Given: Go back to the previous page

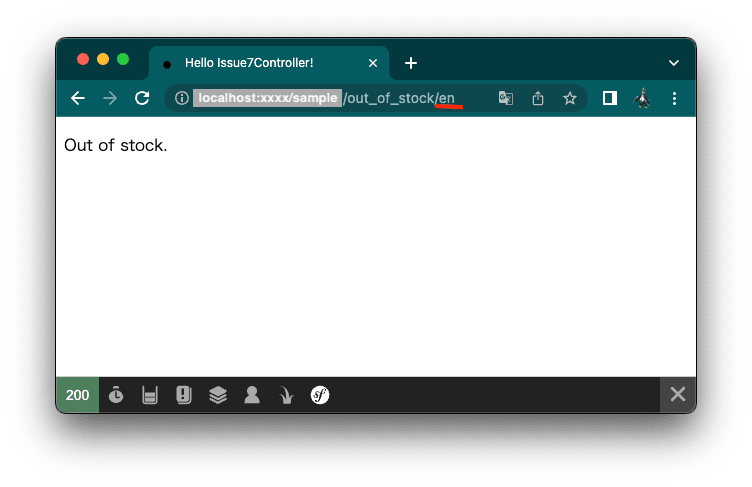Looking at the screenshot, I should click(x=78, y=98).
